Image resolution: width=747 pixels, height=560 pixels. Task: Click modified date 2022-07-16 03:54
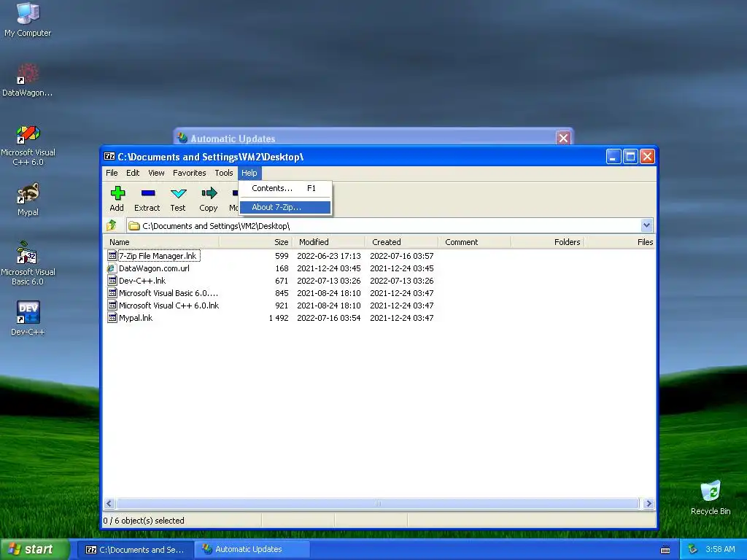click(x=329, y=318)
